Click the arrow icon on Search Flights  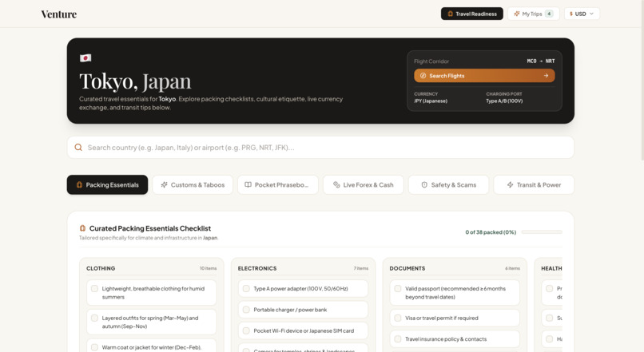(546, 76)
